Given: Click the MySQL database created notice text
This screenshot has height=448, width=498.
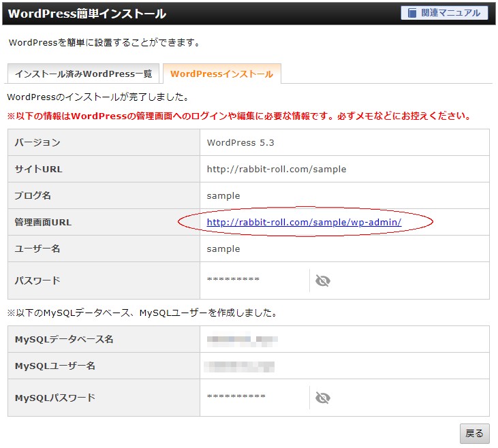Looking at the screenshot, I should (x=142, y=313).
